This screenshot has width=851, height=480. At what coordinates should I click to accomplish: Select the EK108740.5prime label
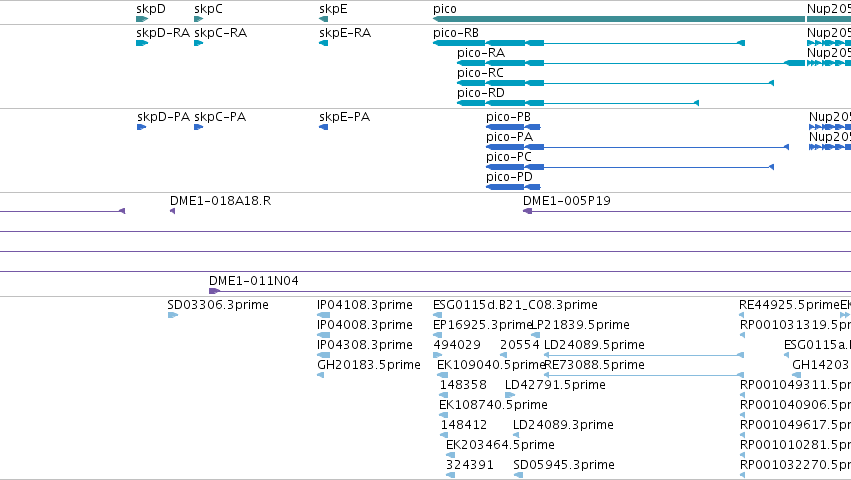[x=493, y=405]
